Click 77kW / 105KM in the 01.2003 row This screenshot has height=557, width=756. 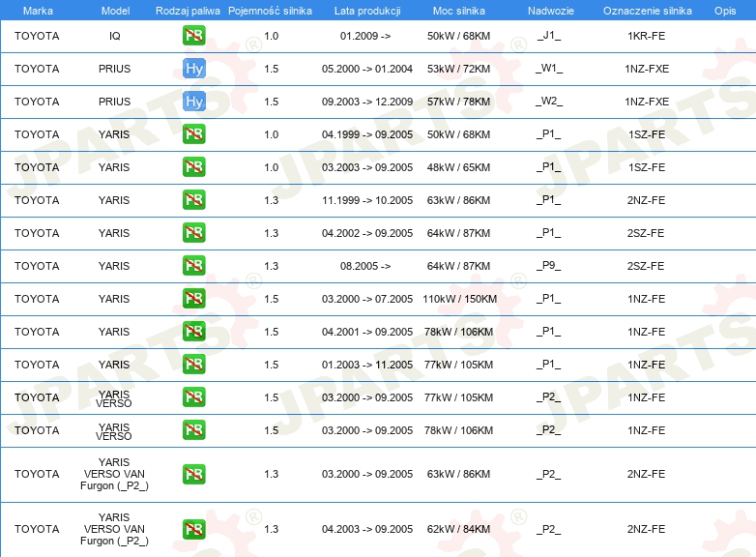click(458, 365)
